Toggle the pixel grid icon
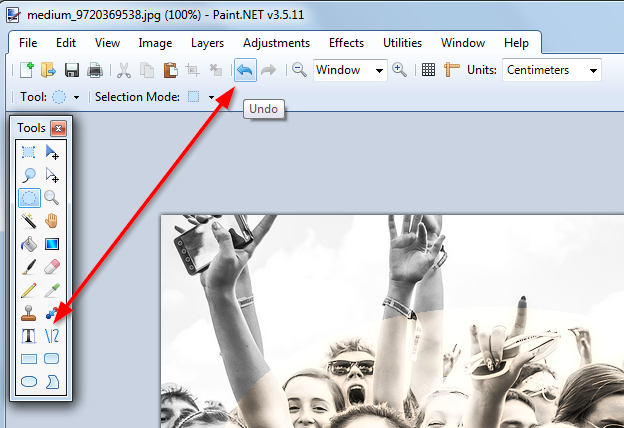 428,70
